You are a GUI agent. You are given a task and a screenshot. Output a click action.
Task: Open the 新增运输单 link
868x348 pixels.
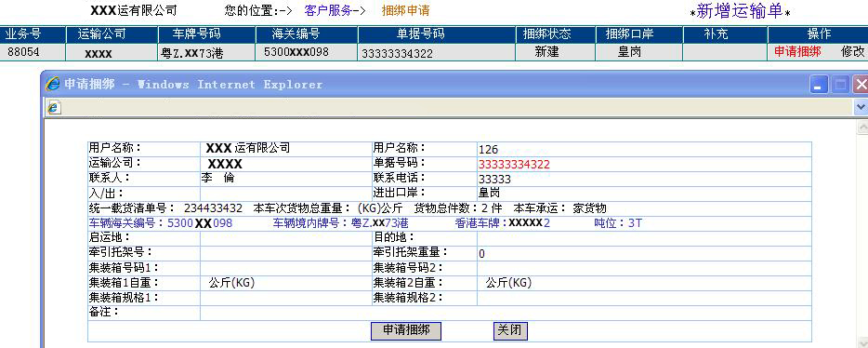[740, 12]
